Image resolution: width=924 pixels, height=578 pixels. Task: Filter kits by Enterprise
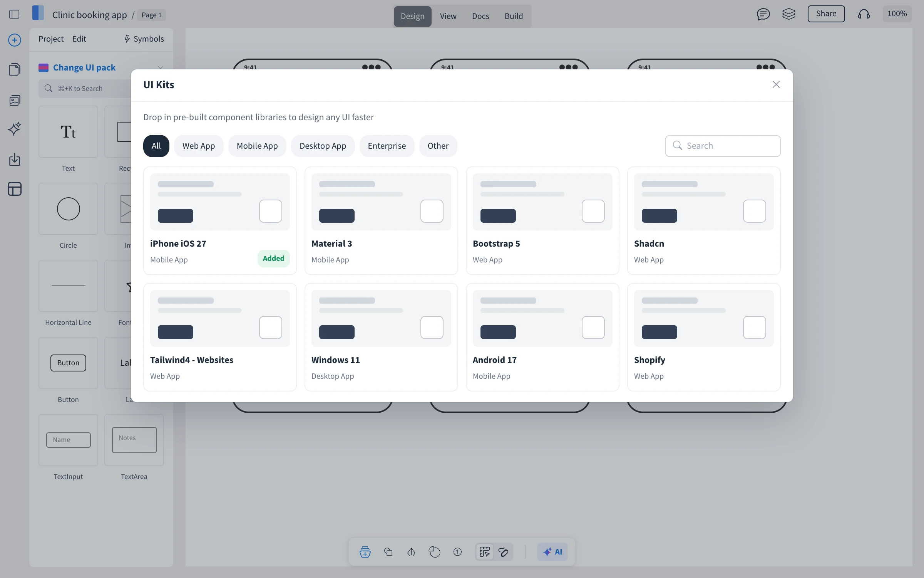(387, 146)
